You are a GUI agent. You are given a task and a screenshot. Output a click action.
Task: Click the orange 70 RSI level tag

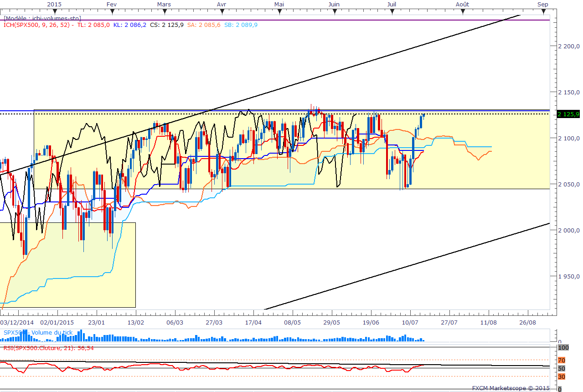click(562, 360)
